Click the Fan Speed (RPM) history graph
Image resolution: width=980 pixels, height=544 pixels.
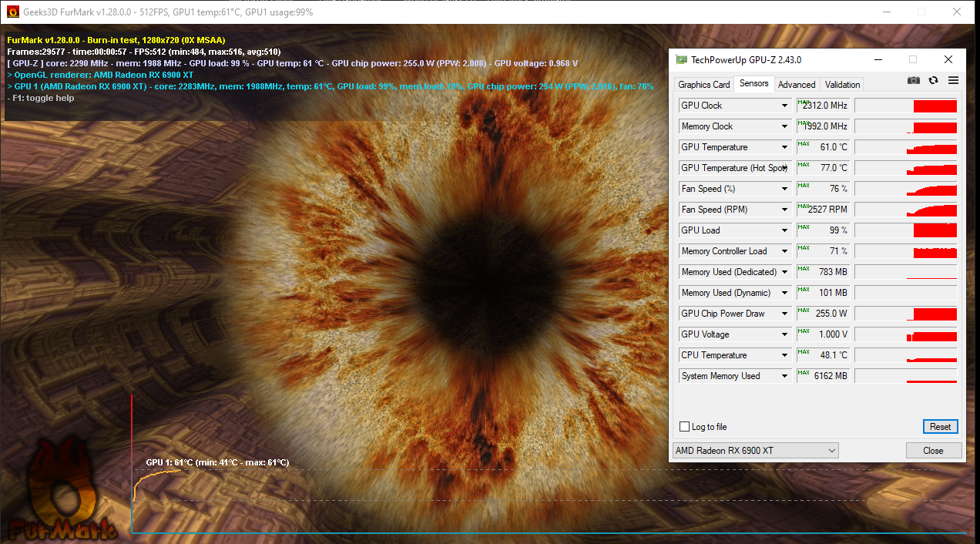(x=906, y=210)
